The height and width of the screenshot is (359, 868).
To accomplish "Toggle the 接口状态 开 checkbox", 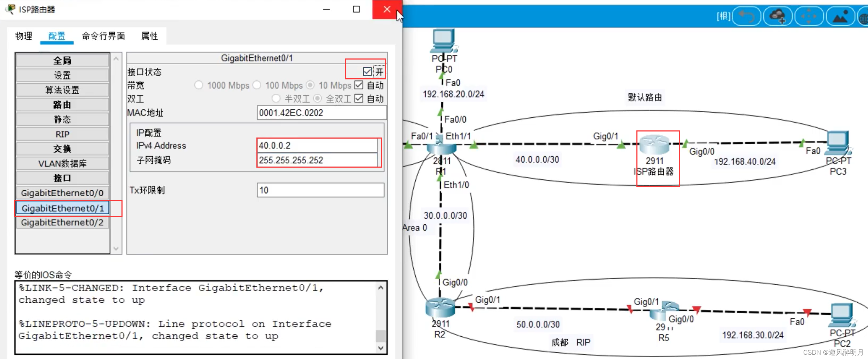I will [367, 72].
